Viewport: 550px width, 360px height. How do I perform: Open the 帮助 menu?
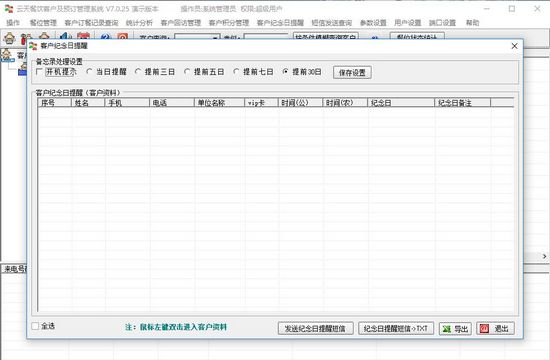click(x=472, y=23)
